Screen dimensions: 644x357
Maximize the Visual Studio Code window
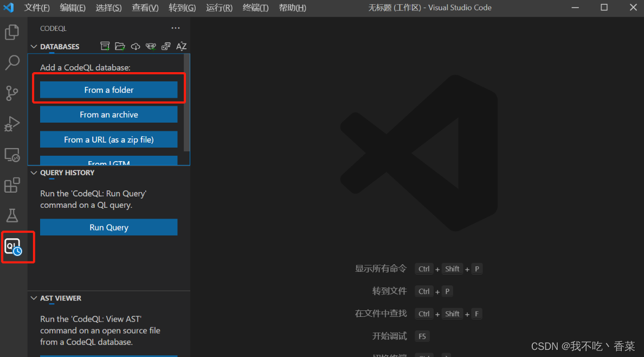point(604,8)
